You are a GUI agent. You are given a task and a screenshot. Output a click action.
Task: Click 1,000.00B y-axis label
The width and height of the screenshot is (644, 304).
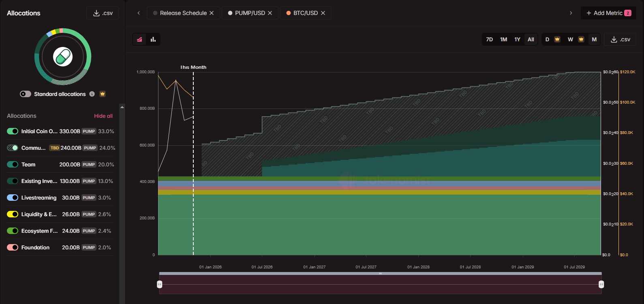point(145,72)
